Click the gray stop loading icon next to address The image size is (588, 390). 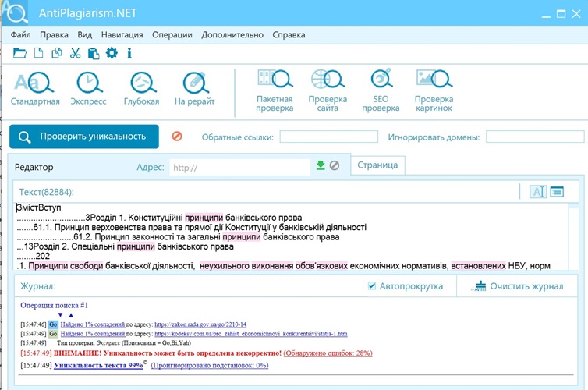pyautogui.click(x=335, y=165)
